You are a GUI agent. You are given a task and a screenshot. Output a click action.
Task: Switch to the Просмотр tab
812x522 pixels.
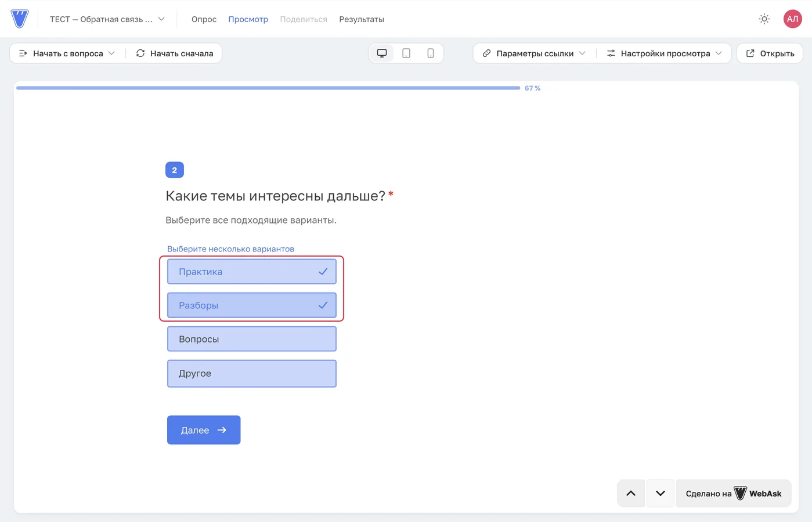[x=248, y=19]
